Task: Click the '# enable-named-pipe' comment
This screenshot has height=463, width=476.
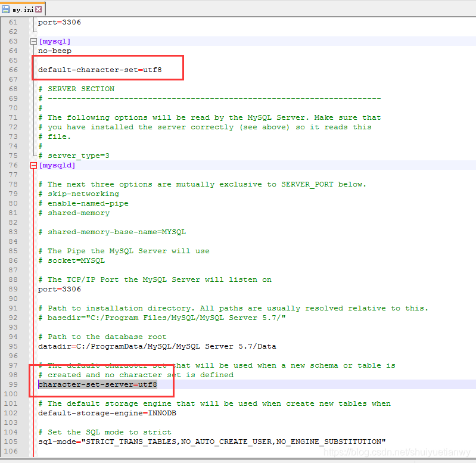Action: click(x=83, y=203)
